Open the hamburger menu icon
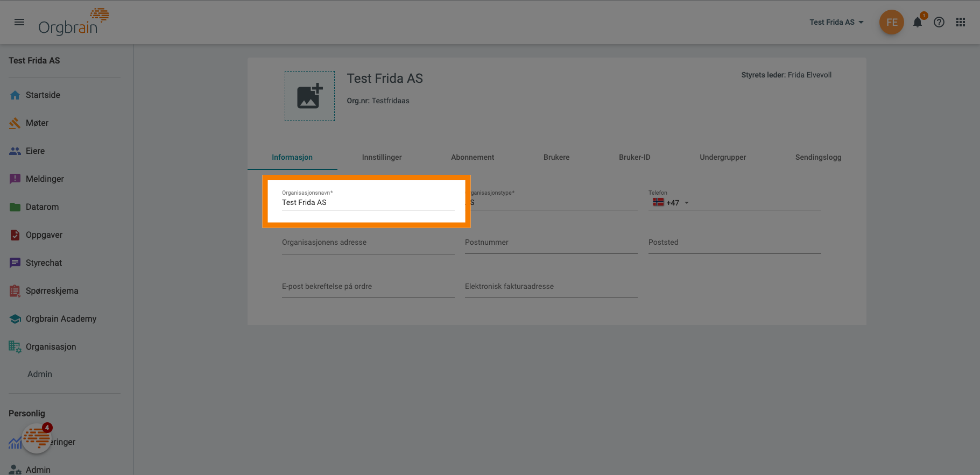The width and height of the screenshot is (980, 475). coord(19,22)
